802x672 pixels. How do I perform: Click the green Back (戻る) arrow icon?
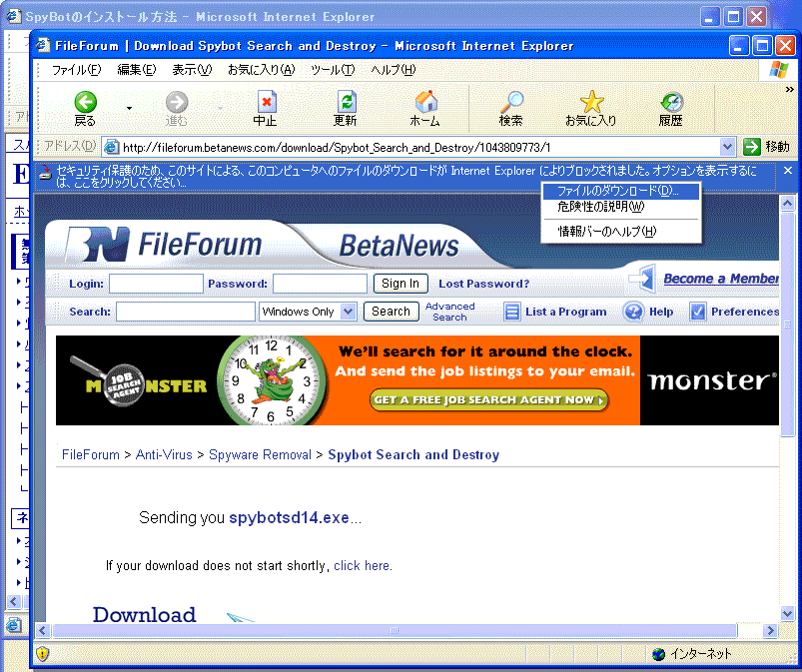[x=86, y=102]
